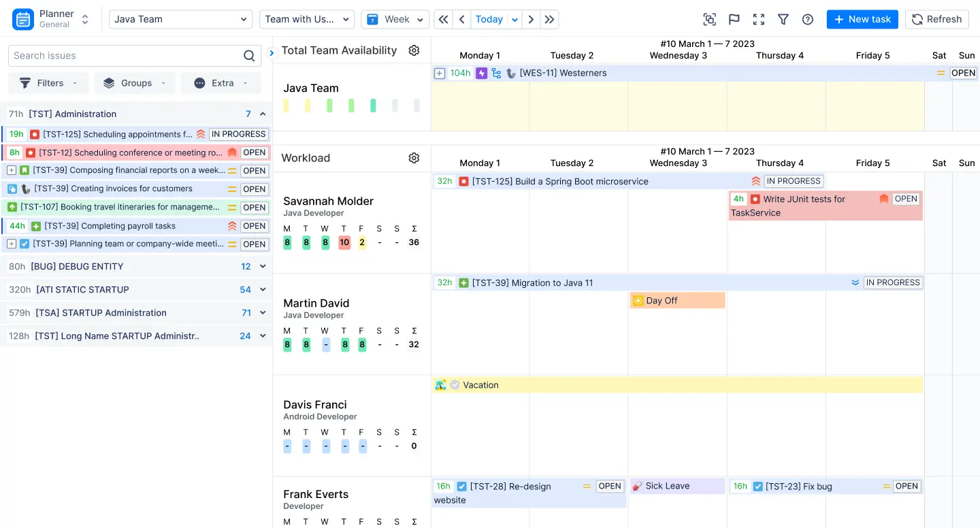This screenshot has height=528, width=980.
Task: Click the Today button
Action: pyautogui.click(x=489, y=19)
